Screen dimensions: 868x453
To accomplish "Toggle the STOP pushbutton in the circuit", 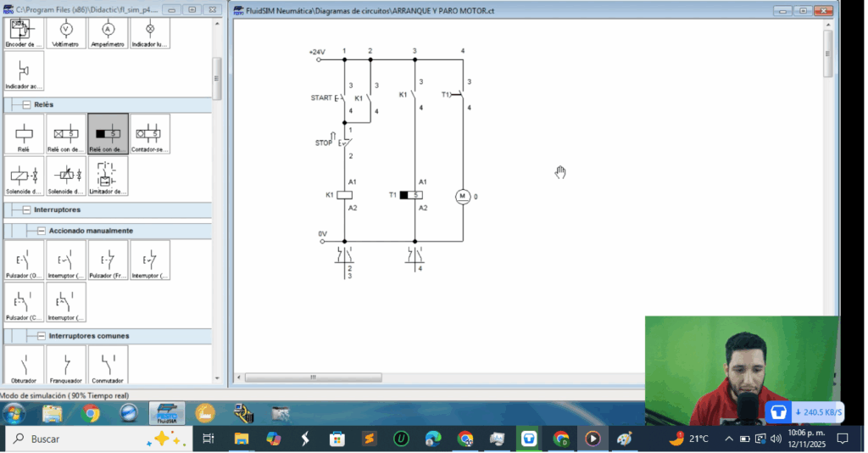I will tap(344, 143).
